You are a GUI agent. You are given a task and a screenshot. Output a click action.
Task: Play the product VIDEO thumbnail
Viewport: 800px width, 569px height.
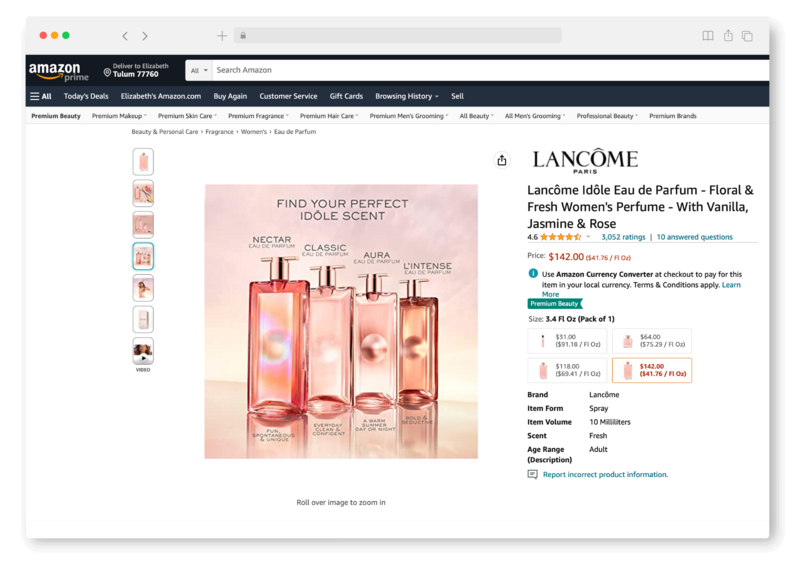click(143, 351)
